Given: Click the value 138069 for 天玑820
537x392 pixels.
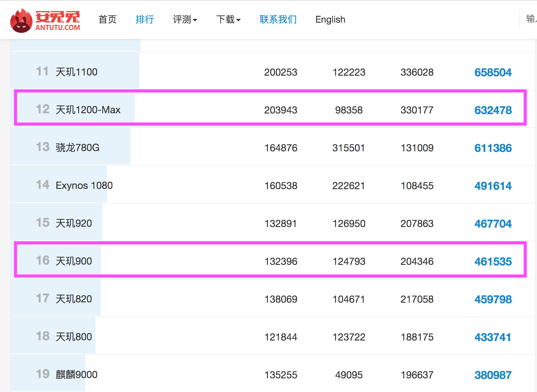Looking at the screenshot, I should 281,299.
